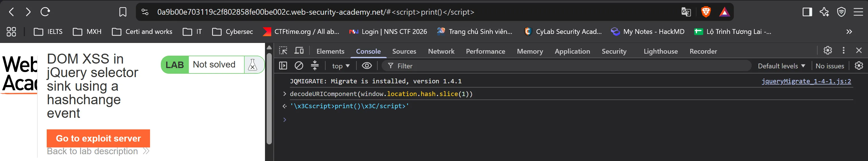Open the Cybersec bookmarks folder
The width and height of the screenshot is (868, 161).
coord(232,32)
